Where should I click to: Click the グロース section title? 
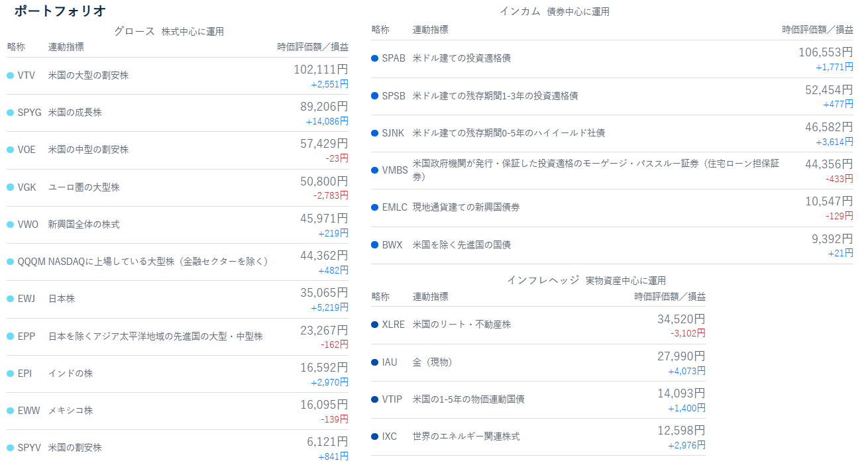coord(135,31)
